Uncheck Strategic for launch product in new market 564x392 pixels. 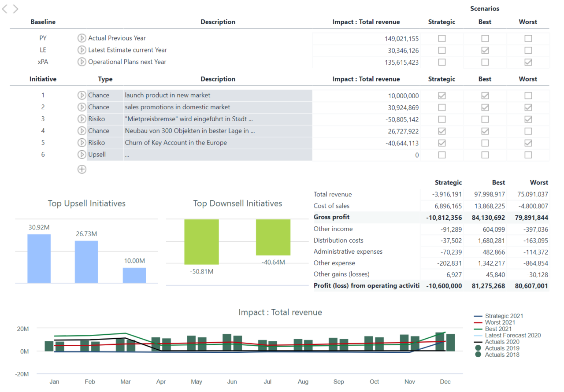tap(442, 96)
